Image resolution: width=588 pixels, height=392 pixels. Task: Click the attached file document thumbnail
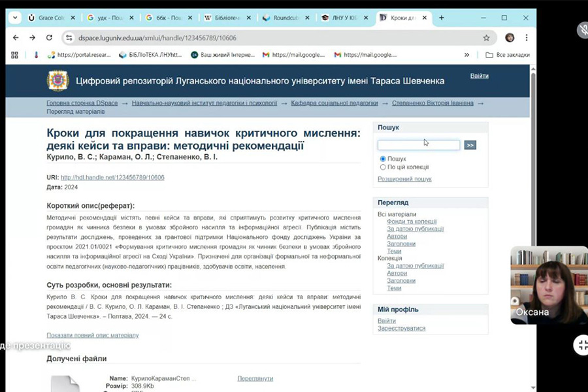[65, 384]
